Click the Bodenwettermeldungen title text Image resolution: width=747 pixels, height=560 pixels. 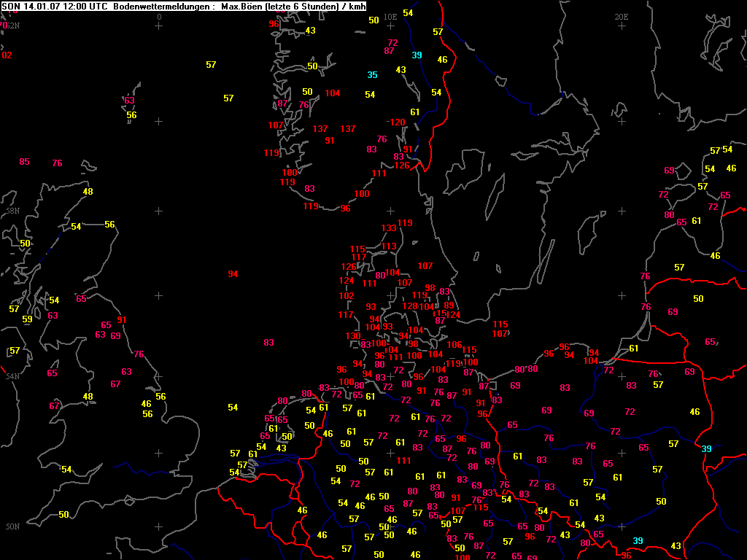[x=163, y=6]
